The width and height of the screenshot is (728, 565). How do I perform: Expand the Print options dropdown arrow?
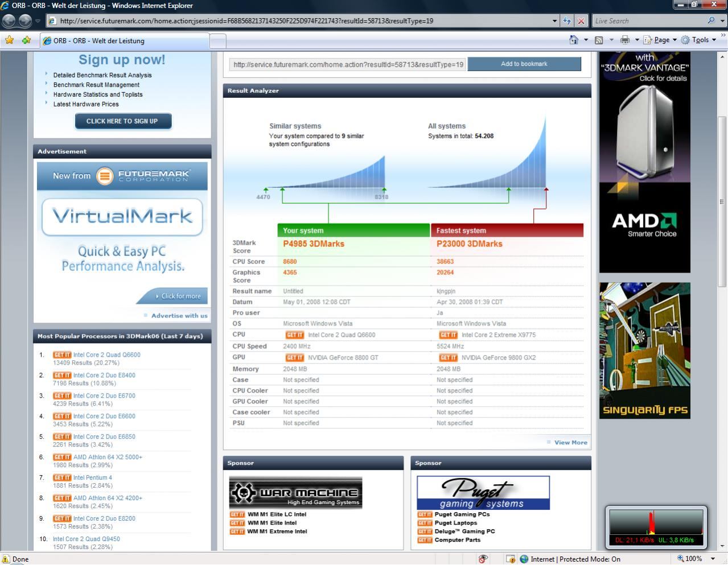click(637, 40)
